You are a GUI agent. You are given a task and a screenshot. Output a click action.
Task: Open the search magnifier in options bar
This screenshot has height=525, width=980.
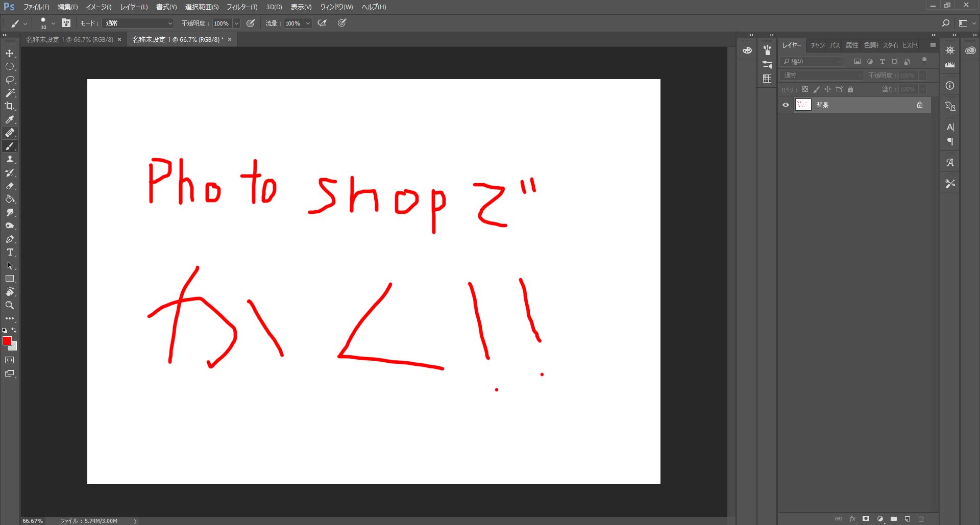[x=945, y=23]
